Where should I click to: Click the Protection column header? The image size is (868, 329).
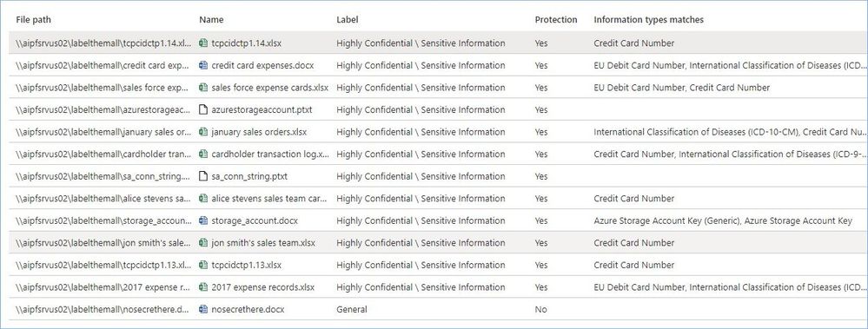(556, 19)
